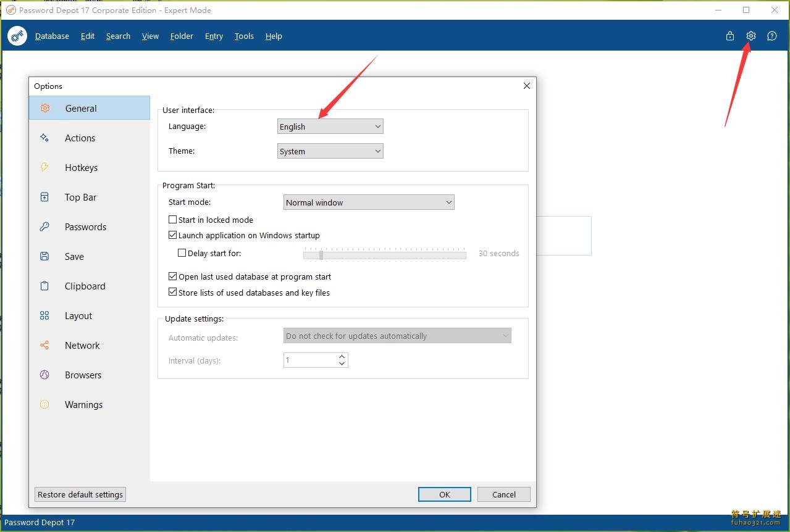Viewport: 790px width, 532px height.
Task: Open the Theme dropdown
Action: coord(330,151)
